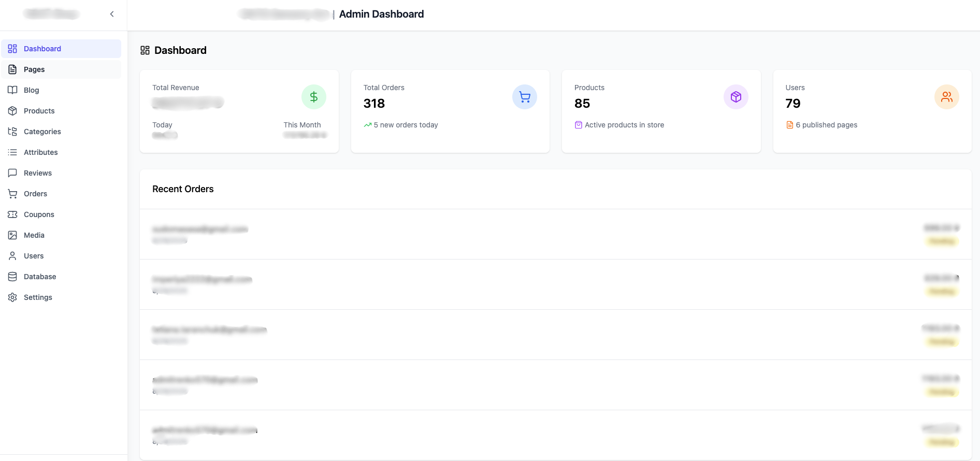Image resolution: width=980 pixels, height=461 pixels.
Task: Open Users management from sidebar
Action: [34, 256]
